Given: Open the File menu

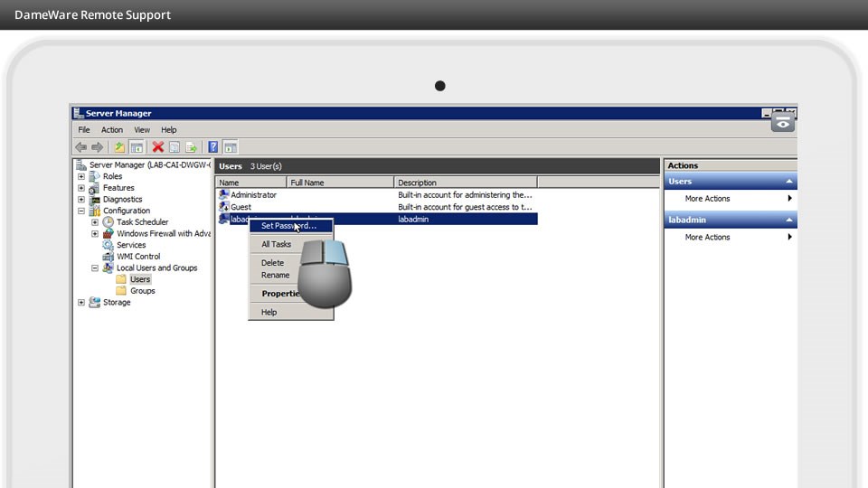Looking at the screenshot, I should click(84, 130).
